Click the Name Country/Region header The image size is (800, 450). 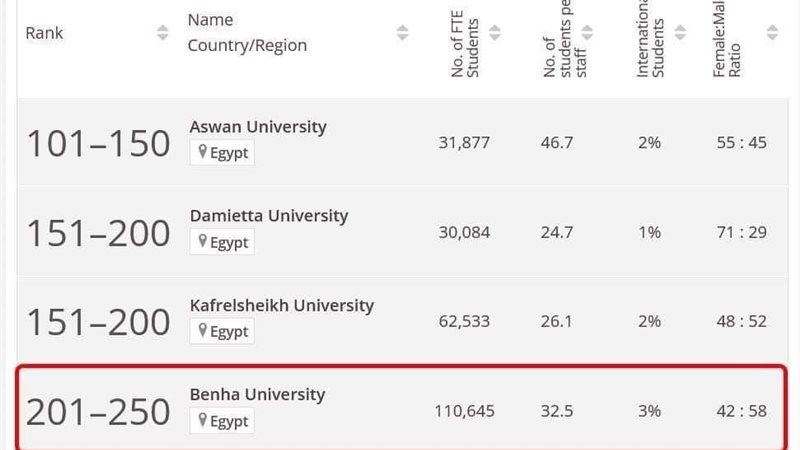click(247, 33)
